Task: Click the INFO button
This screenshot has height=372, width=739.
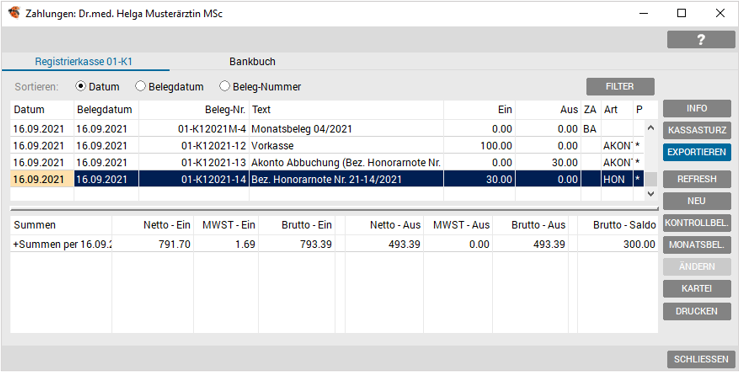Action: pyautogui.click(x=697, y=108)
